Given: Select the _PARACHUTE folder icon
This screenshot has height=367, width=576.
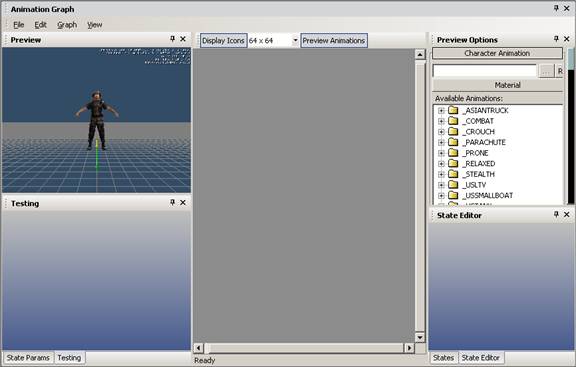Looking at the screenshot, I should [453, 142].
